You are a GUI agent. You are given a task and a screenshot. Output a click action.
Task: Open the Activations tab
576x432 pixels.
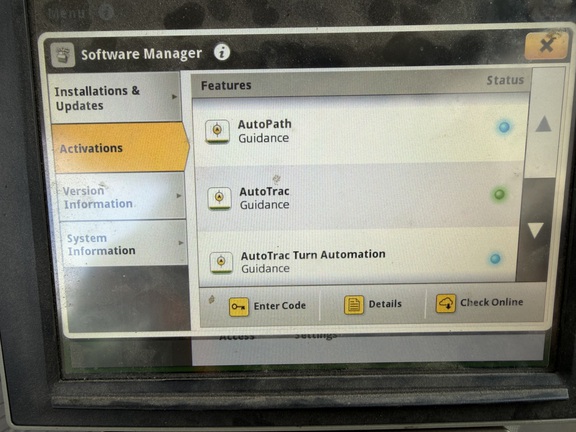120,148
